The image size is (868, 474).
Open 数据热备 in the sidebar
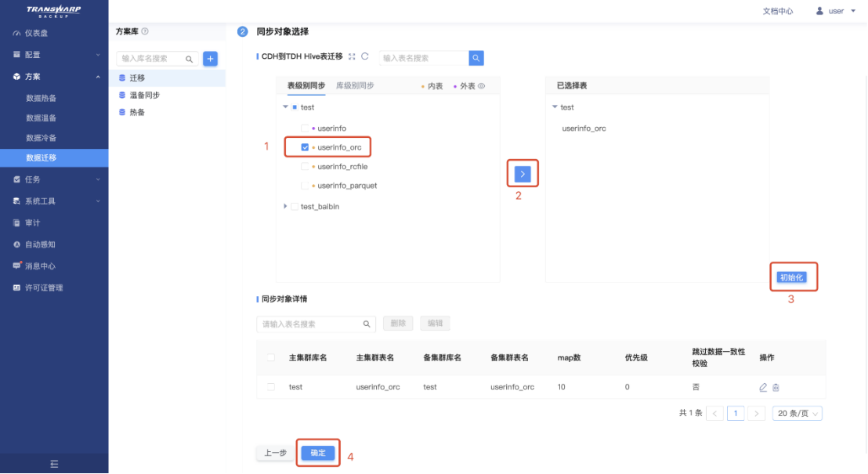[41, 98]
